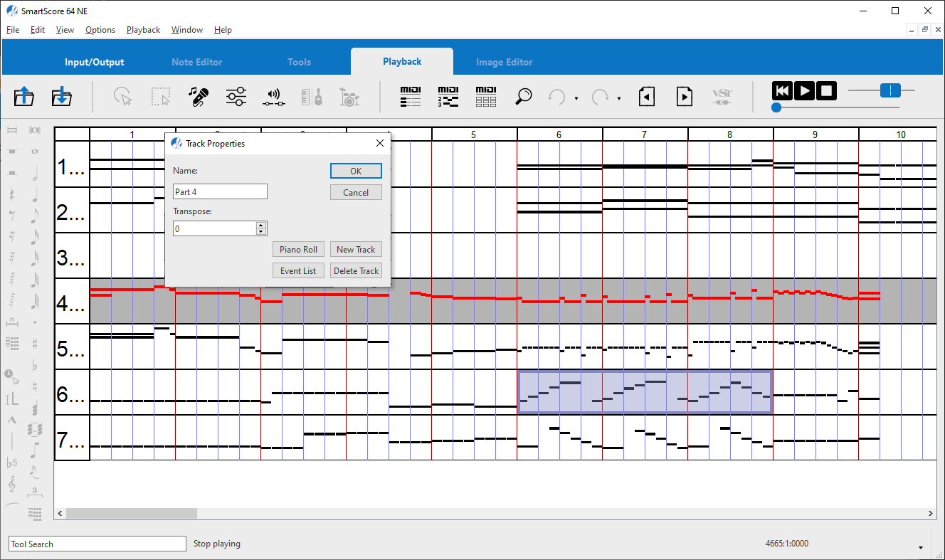This screenshot has height=560, width=945.
Task: Open Piano Roll from Track Properties
Action: [x=299, y=249]
